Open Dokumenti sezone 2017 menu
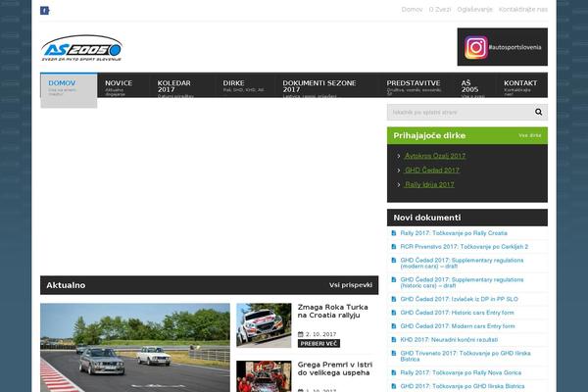The width and height of the screenshot is (588, 392). point(326,85)
